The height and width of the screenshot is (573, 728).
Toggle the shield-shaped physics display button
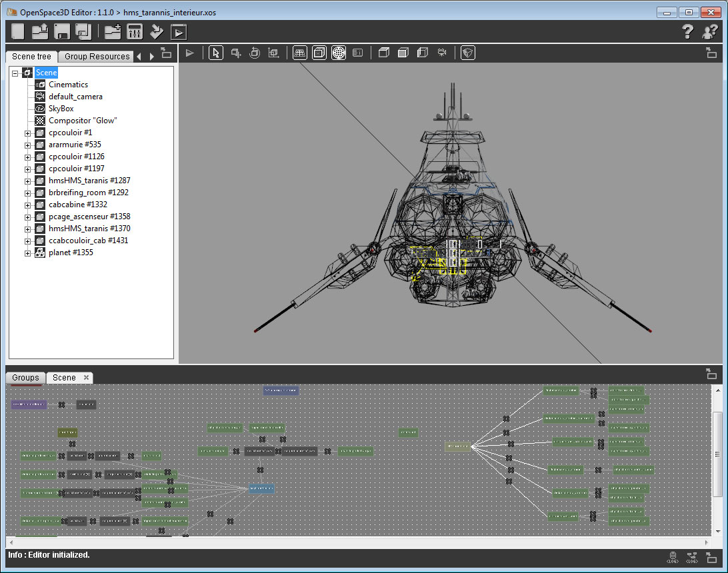(468, 53)
